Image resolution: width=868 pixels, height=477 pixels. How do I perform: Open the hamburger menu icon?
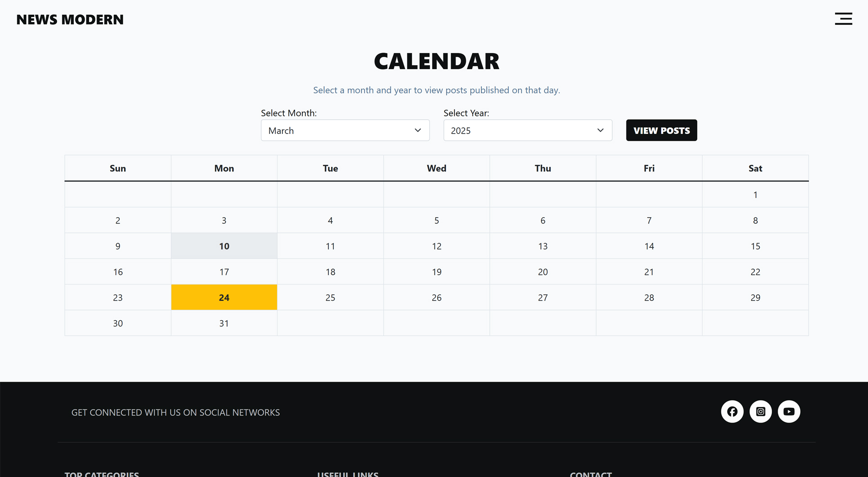click(x=843, y=19)
